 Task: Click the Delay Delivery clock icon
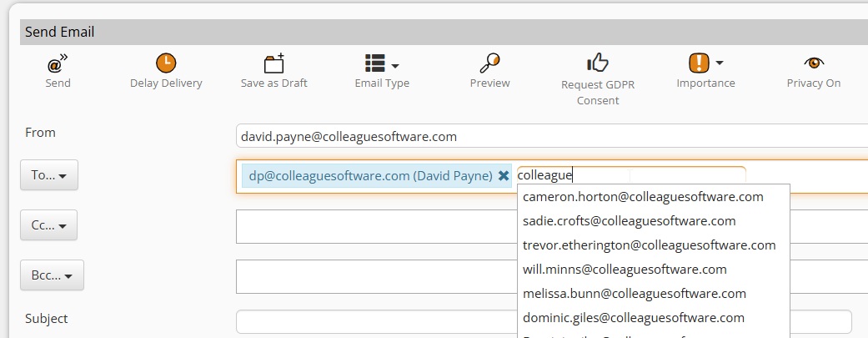pyautogui.click(x=166, y=63)
